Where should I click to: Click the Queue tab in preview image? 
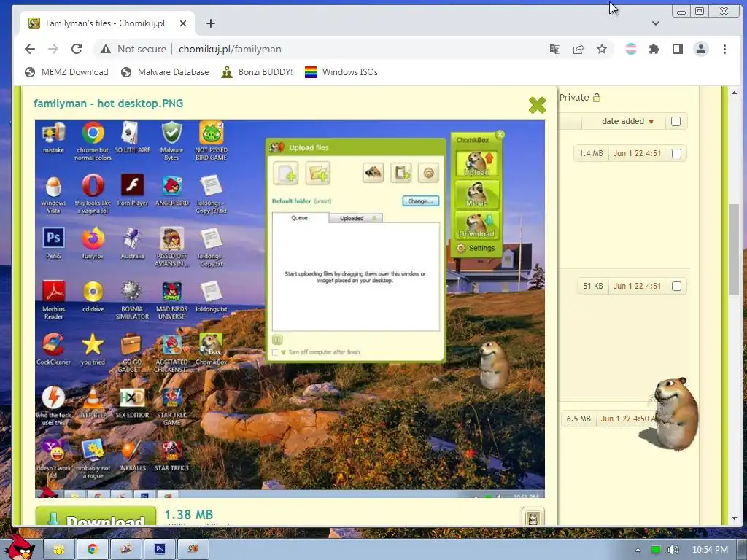(x=300, y=217)
